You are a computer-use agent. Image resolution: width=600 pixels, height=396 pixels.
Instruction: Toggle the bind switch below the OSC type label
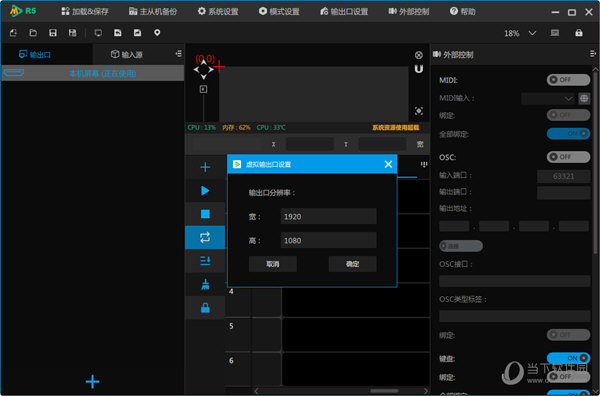568,335
